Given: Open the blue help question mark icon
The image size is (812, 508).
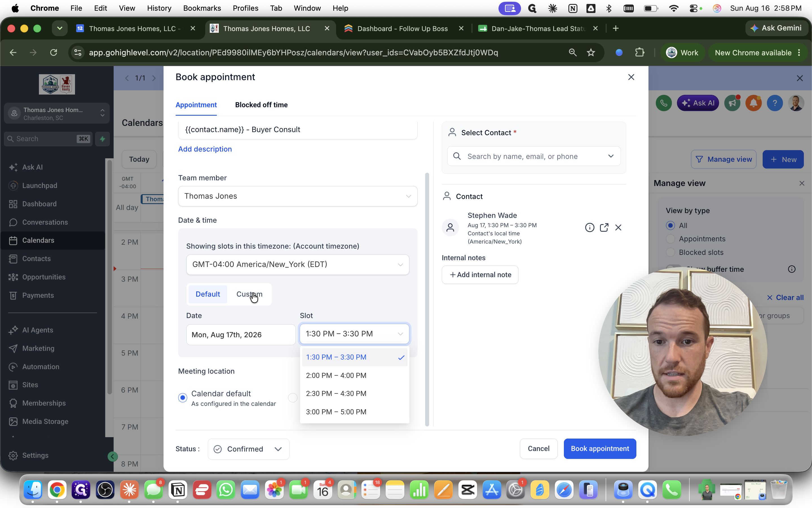Looking at the screenshot, I should [775, 103].
